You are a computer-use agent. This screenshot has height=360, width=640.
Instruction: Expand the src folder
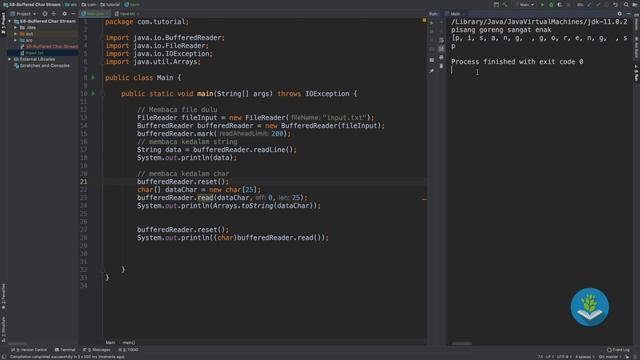point(16,40)
